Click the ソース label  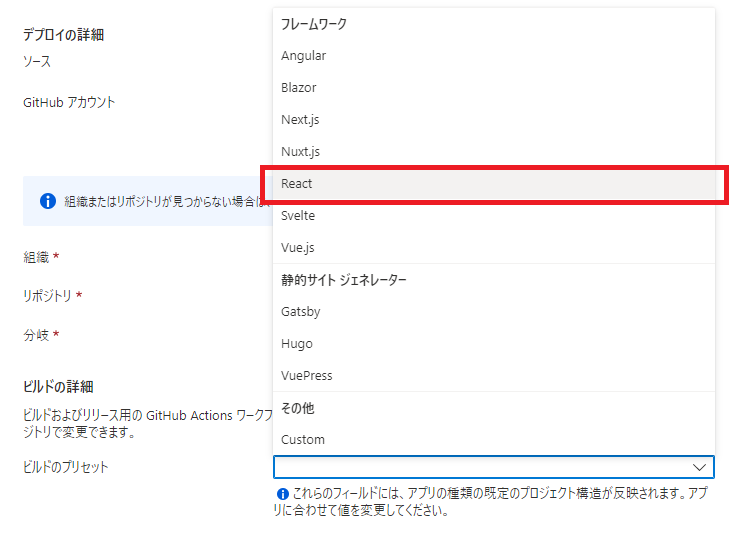click(37, 61)
